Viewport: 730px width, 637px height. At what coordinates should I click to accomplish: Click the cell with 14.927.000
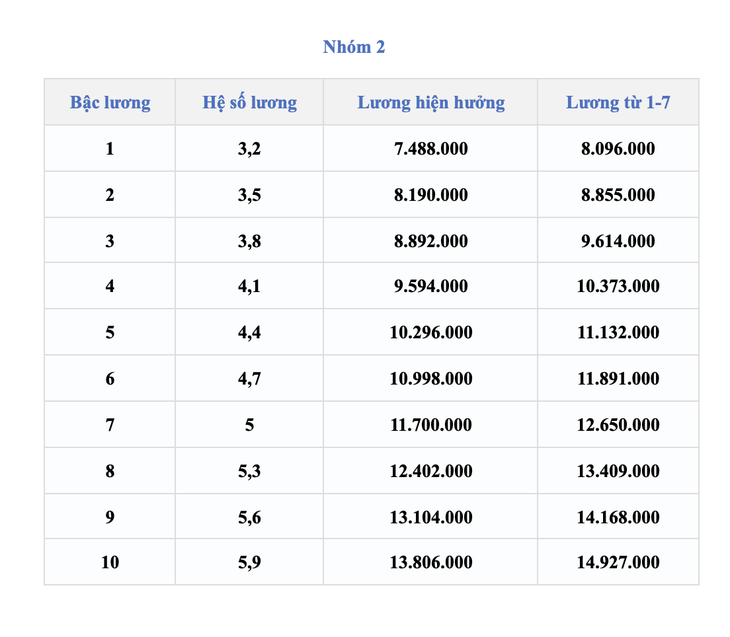618,562
